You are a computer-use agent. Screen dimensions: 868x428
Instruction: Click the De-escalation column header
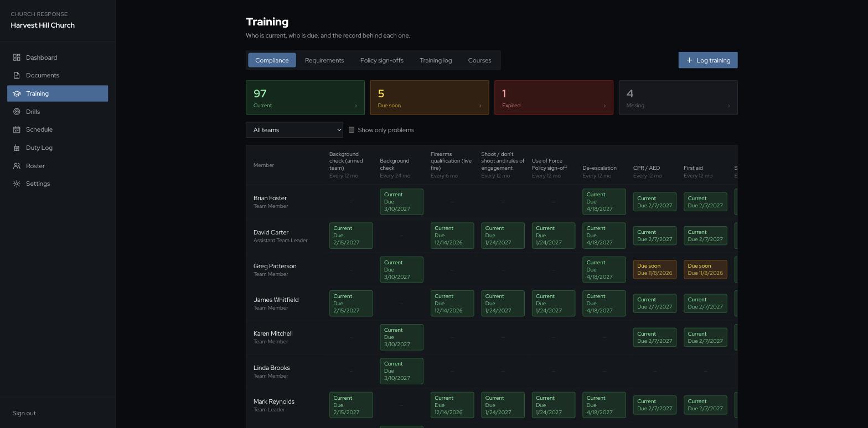(x=600, y=168)
